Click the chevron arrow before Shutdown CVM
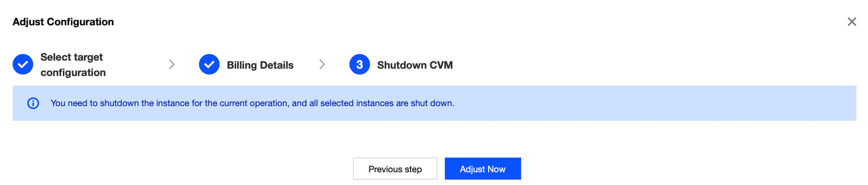 pos(322,65)
